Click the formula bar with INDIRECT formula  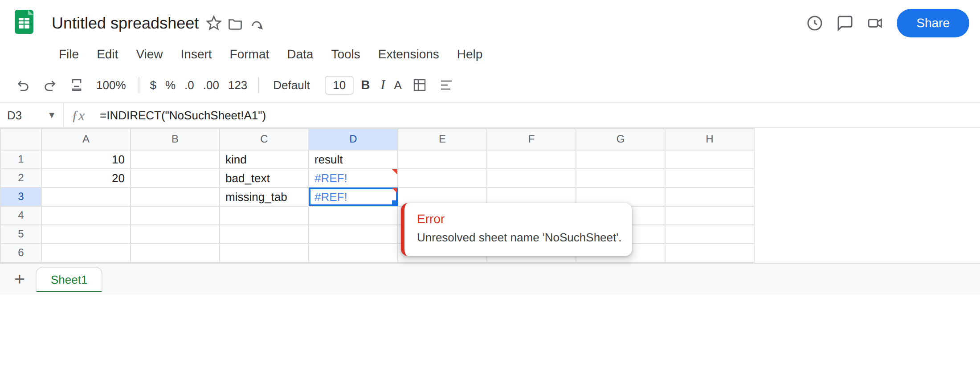click(535, 115)
